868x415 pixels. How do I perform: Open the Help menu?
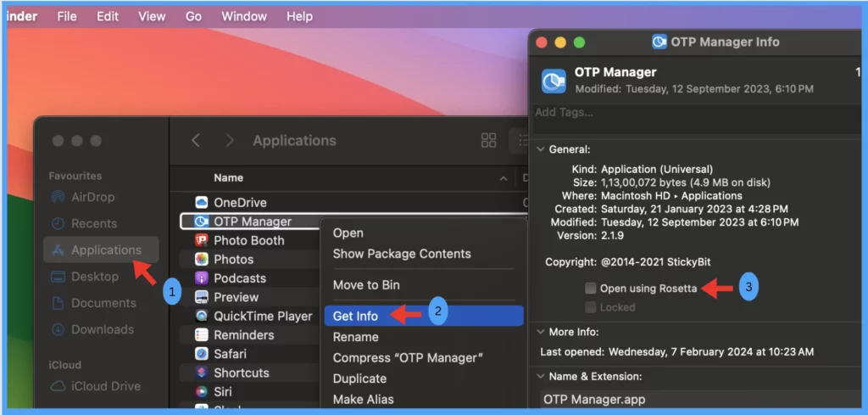coord(299,17)
